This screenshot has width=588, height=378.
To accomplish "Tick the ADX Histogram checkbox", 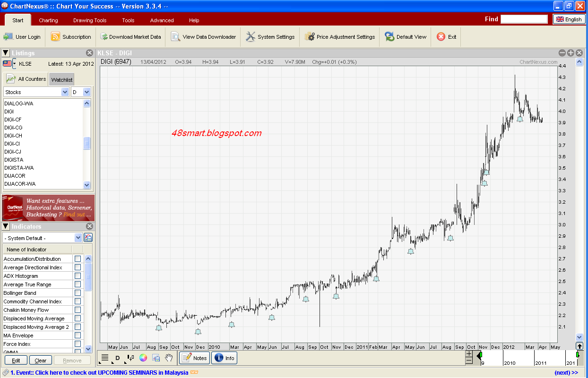I will coord(78,276).
